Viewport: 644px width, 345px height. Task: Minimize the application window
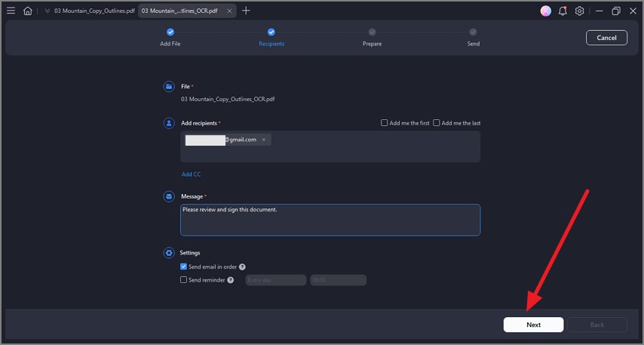coord(600,11)
